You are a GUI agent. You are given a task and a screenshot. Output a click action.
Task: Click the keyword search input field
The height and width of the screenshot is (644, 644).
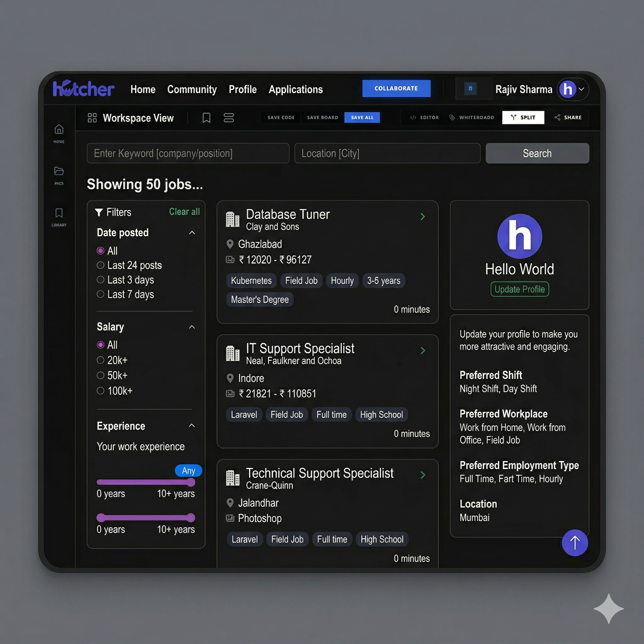pos(188,153)
